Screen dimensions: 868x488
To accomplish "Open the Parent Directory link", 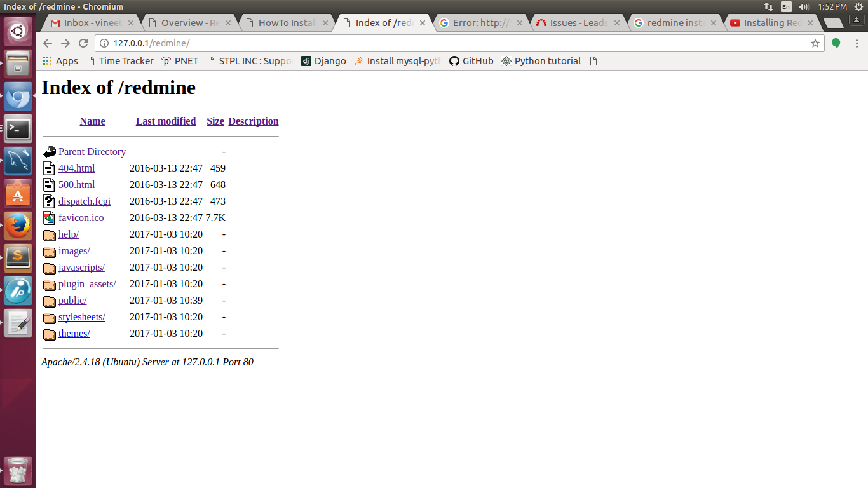I will click(x=92, y=152).
